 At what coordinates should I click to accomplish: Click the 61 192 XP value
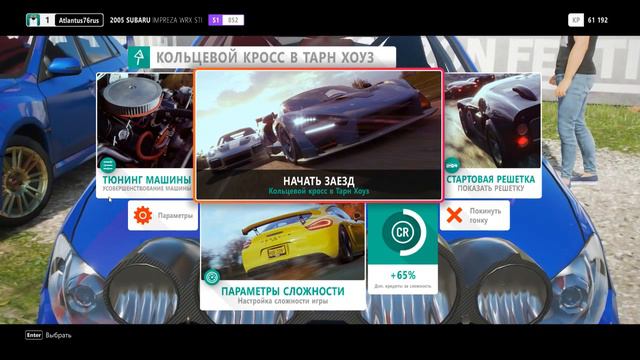[x=598, y=20]
